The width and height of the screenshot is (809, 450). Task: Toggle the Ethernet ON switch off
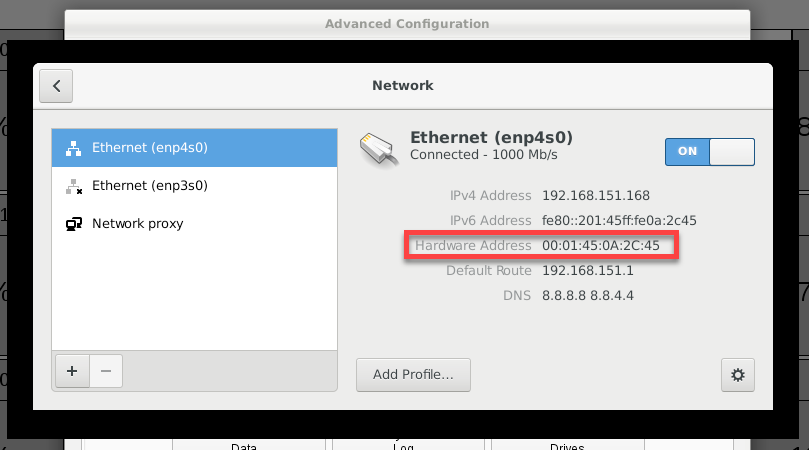click(x=709, y=152)
